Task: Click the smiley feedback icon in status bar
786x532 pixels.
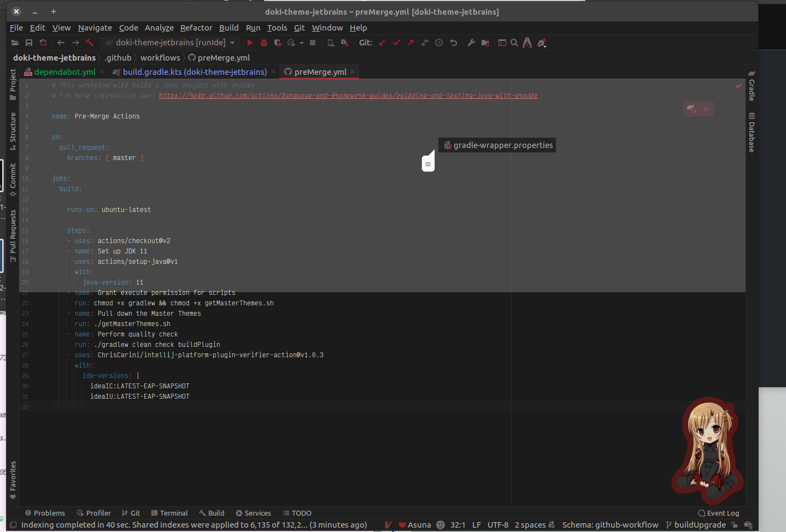Action: point(440,525)
